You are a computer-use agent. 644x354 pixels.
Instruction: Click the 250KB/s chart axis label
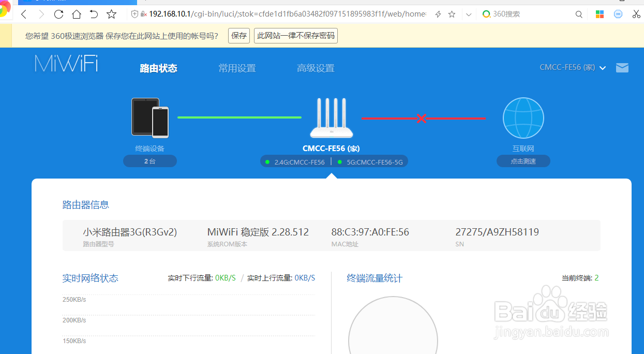[74, 300]
